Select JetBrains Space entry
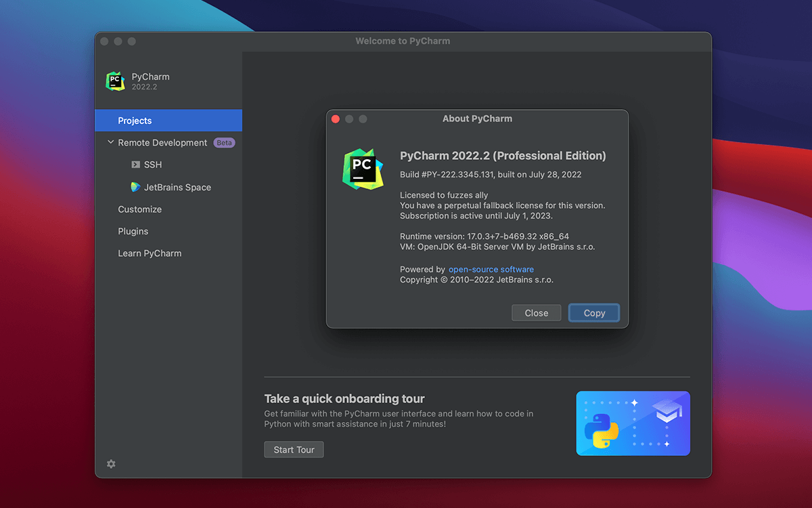Image resolution: width=812 pixels, height=508 pixels. (x=177, y=187)
